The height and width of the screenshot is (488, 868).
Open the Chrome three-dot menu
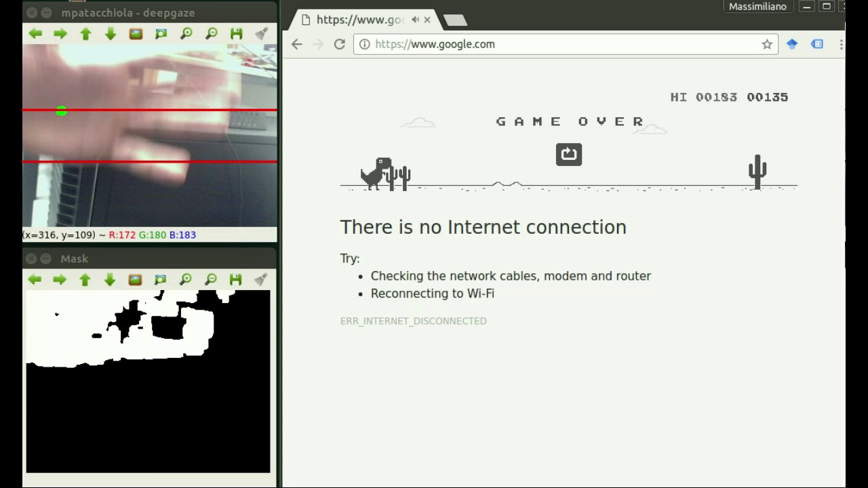click(x=841, y=44)
